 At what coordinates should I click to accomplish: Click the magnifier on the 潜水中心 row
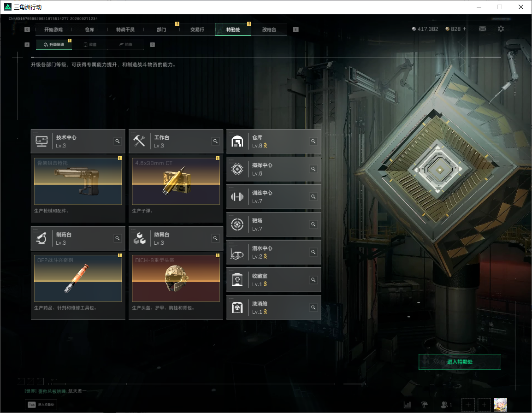click(x=313, y=252)
